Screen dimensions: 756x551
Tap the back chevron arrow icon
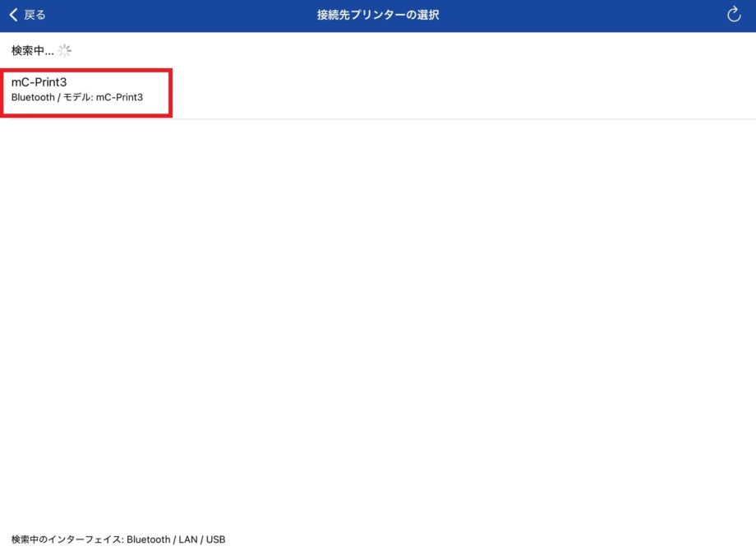(13, 15)
